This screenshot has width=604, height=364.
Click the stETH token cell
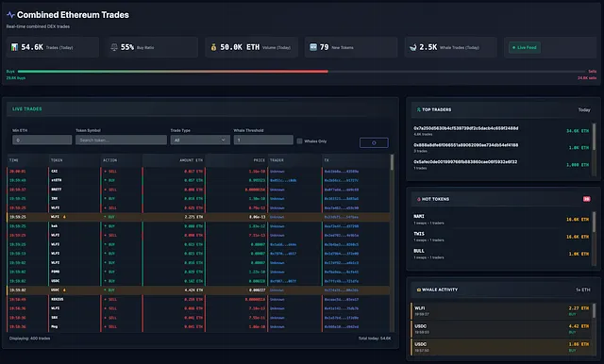coord(57,180)
